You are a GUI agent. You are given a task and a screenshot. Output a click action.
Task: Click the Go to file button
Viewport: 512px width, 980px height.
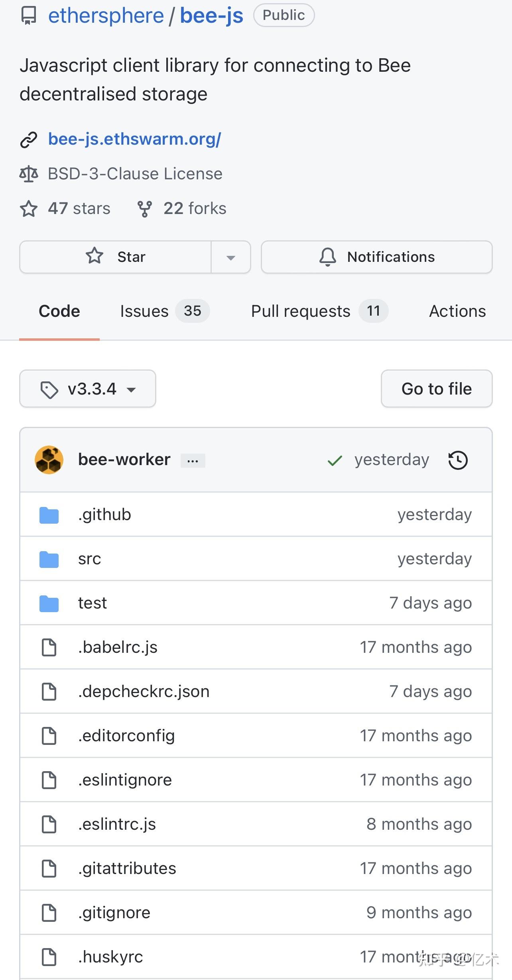tap(436, 389)
